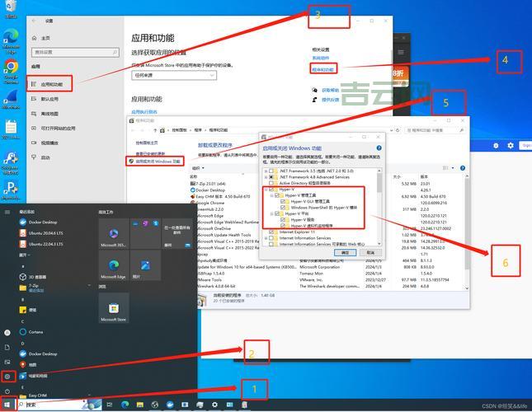Open the Microsoft 365 tile
The height and width of the screenshot is (412, 532).
click(x=114, y=233)
